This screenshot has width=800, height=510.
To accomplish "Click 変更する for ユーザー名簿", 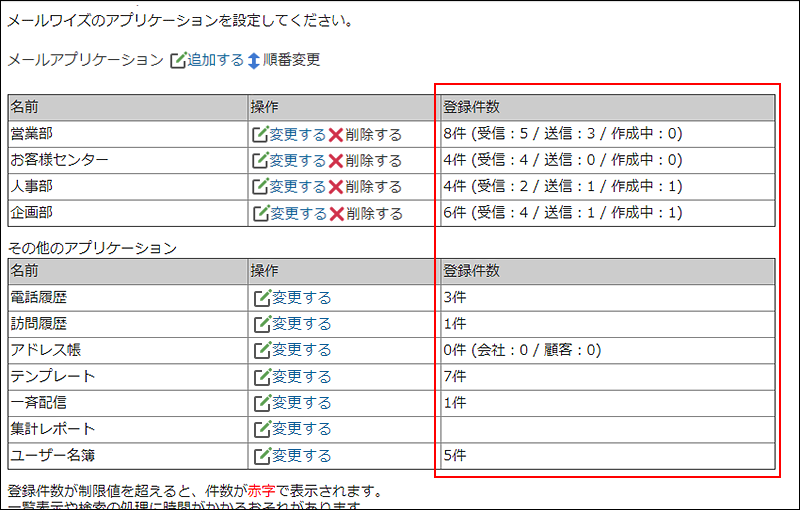I will click(x=302, y=455).
